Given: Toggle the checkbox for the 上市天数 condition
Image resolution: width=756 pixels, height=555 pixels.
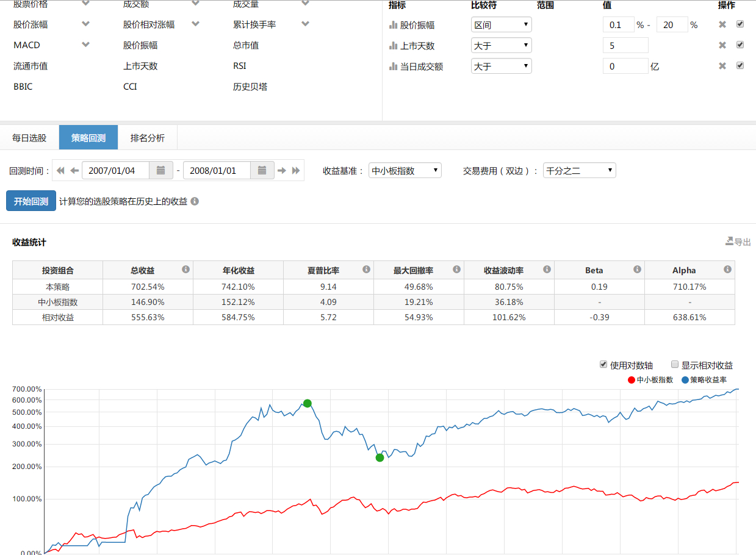Looking at the screenshot, I should coord(740,45).
